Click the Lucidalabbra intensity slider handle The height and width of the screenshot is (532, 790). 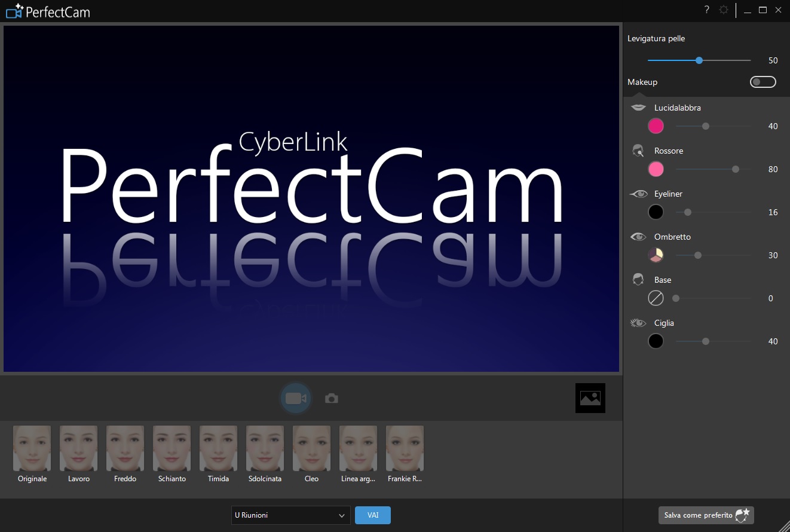pyautogui.click(x=706, y=126)
